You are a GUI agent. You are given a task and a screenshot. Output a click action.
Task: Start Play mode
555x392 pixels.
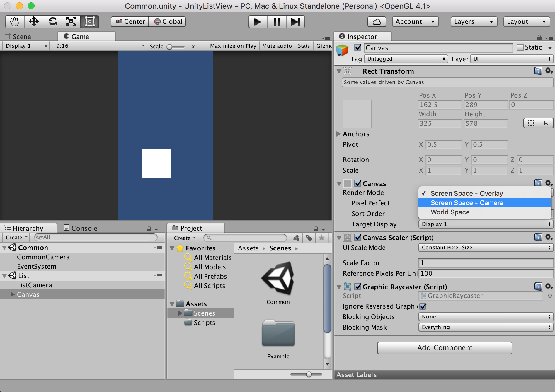click(258, 22)
